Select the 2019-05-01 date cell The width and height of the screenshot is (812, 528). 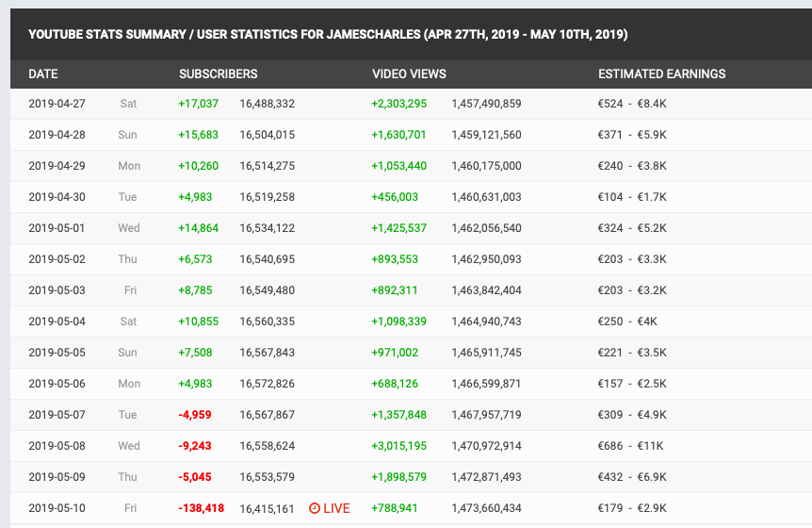point(57,228)
